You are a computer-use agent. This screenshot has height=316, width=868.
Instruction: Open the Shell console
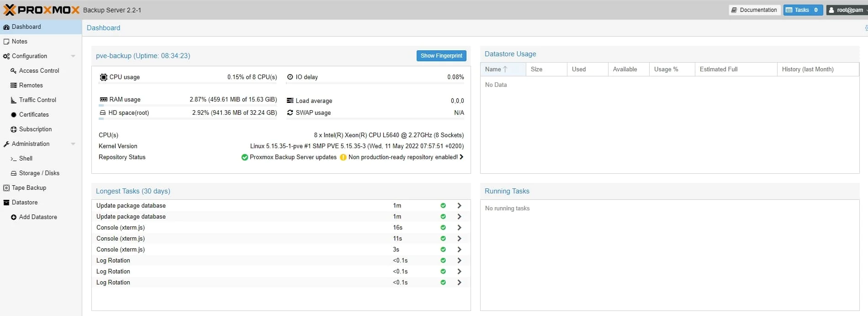[x=41, y=158]
